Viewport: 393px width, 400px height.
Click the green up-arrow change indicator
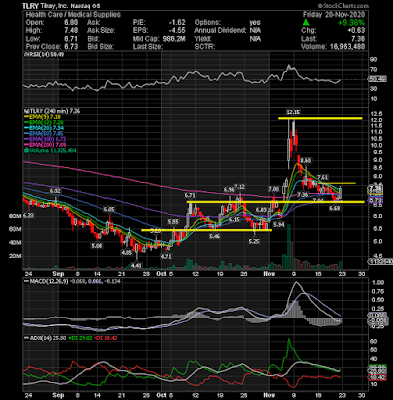[306, 23]
